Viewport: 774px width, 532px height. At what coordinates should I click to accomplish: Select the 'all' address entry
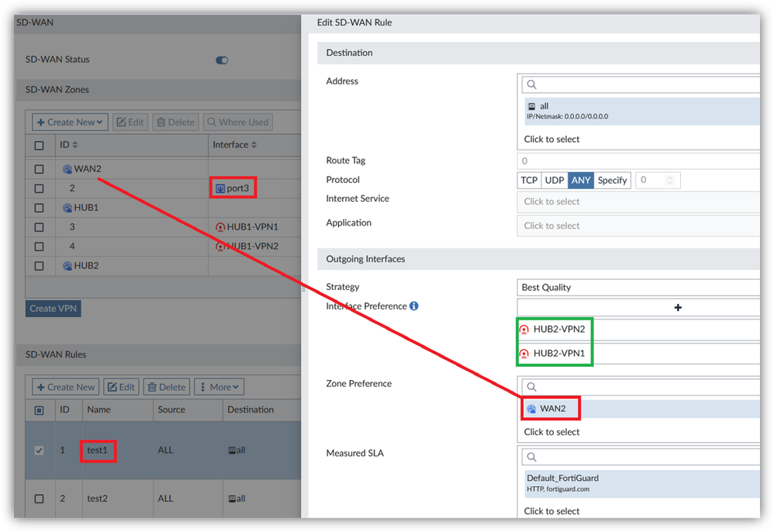point(641,111)
